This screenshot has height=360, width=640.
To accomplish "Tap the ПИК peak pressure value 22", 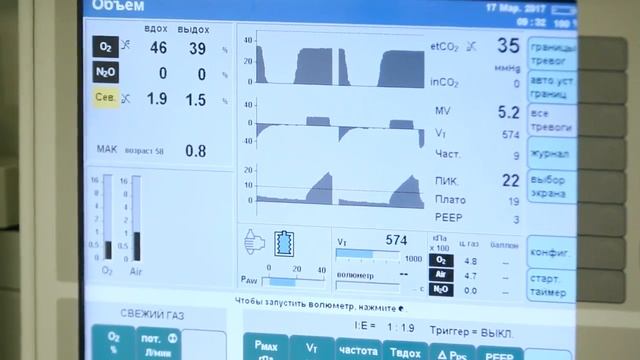I will (510, 180).
